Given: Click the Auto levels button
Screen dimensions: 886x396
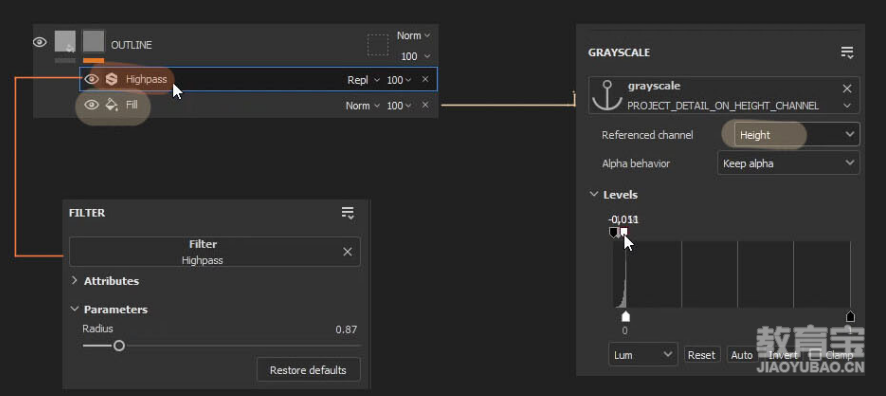Looking at the screenshot, I should click(x=741, y=355).
